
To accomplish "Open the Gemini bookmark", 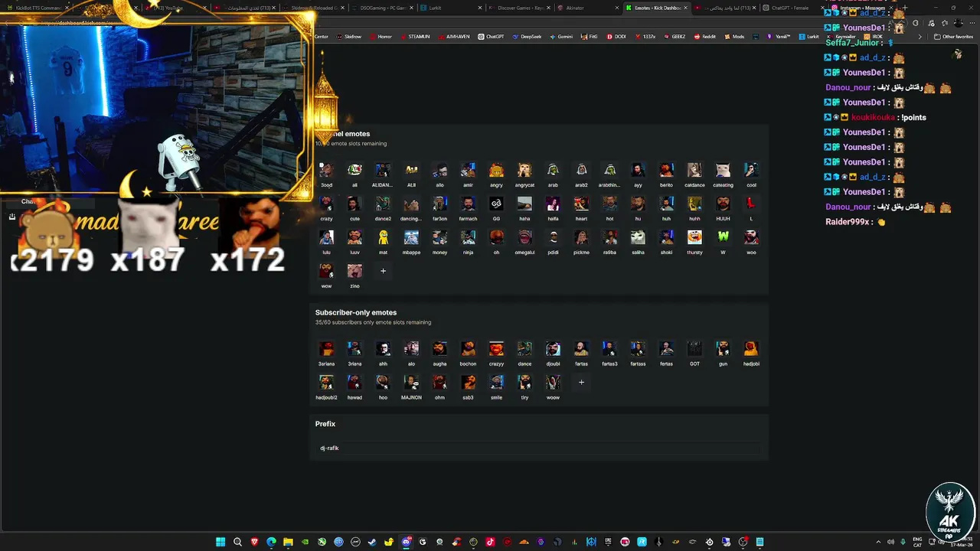I will point(560,37).
